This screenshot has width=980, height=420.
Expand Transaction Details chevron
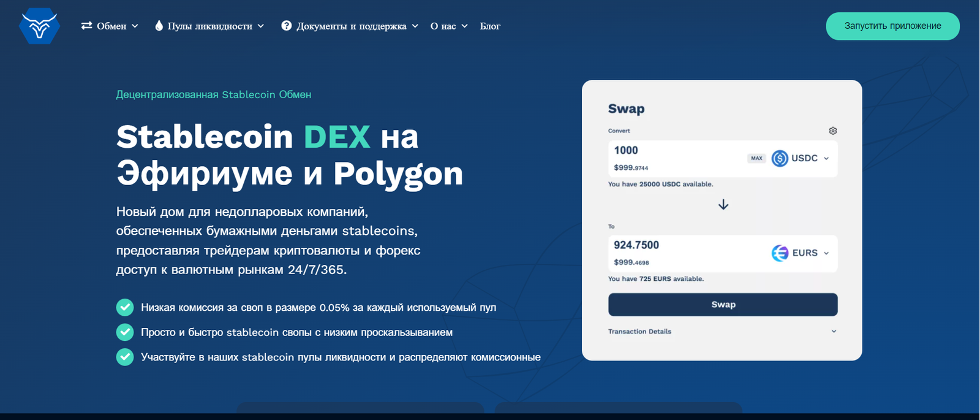point(834,331)
